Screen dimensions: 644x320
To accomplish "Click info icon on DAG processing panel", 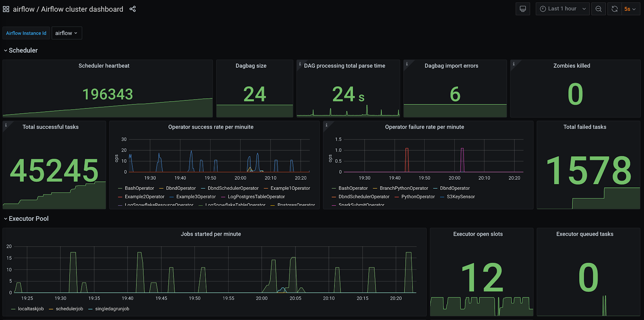I will [x=300, y=64].
